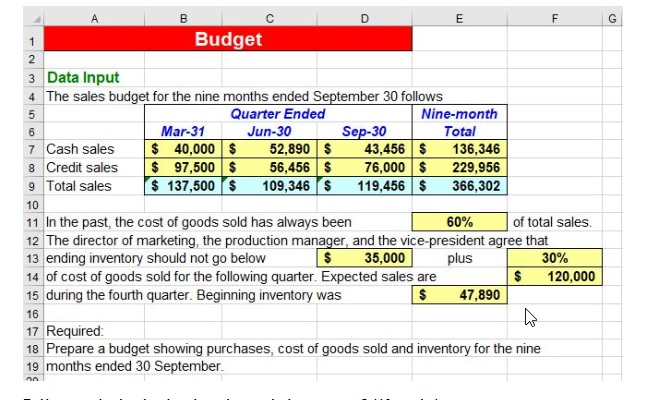Click the word 'plus' cell
This screenshot has width=668, height=400.
pos(460,258)
